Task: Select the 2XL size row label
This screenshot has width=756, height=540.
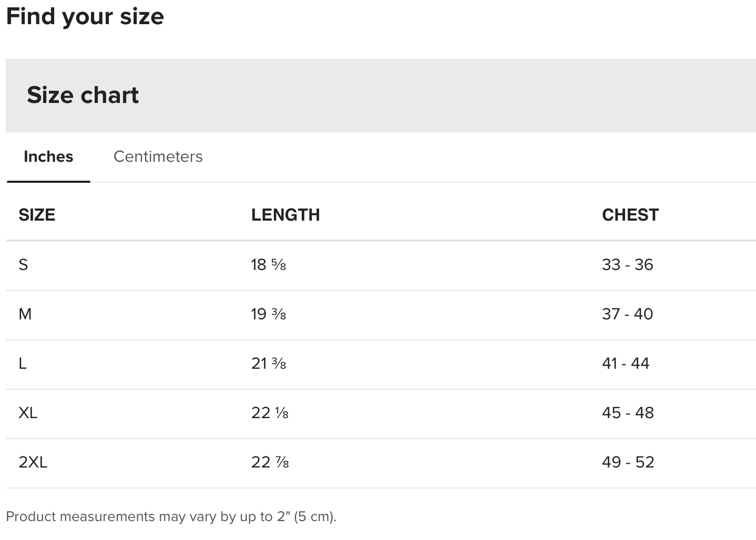Action: pos(33,462)
